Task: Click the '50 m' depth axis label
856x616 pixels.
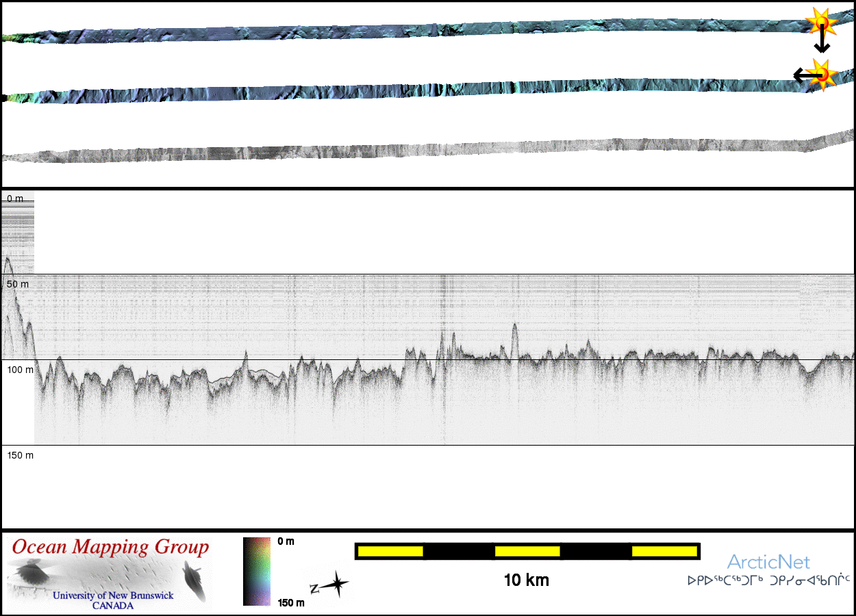Action: pos(18,284)
